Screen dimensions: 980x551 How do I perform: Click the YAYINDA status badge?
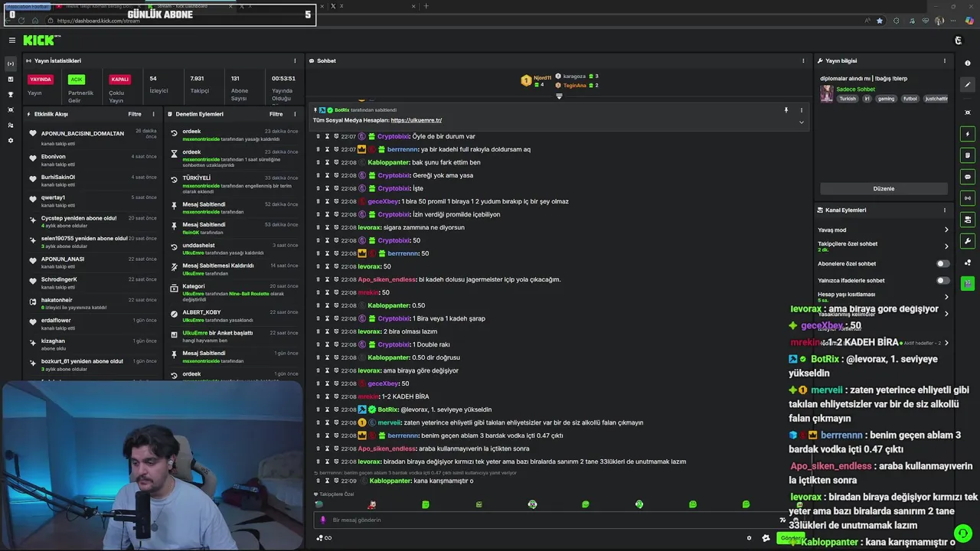(x=41, y=79)
